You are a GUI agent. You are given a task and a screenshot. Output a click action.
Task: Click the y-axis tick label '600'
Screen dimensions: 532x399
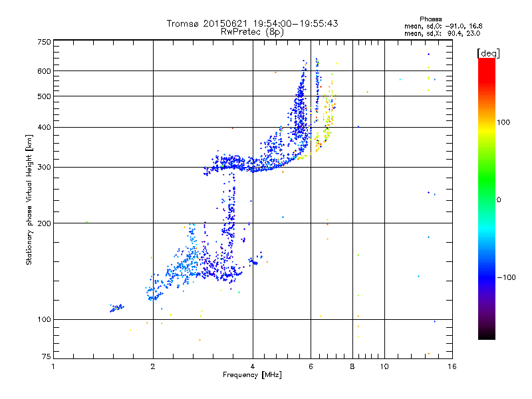point(44,71)
